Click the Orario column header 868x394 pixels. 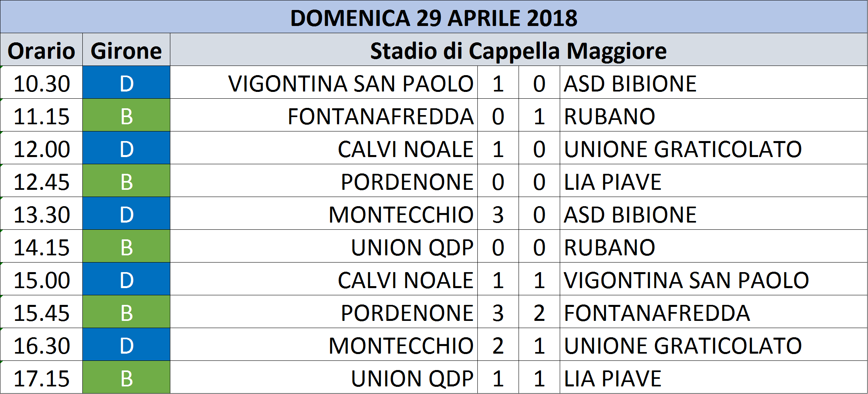click(42, 50)
